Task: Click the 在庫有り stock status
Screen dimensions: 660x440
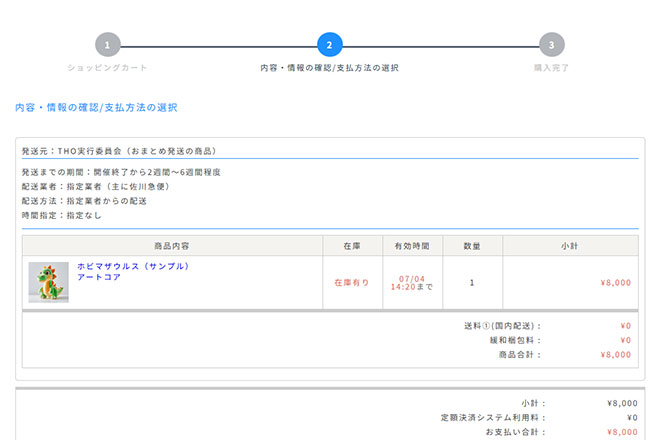Action: [x=352, y=283]
